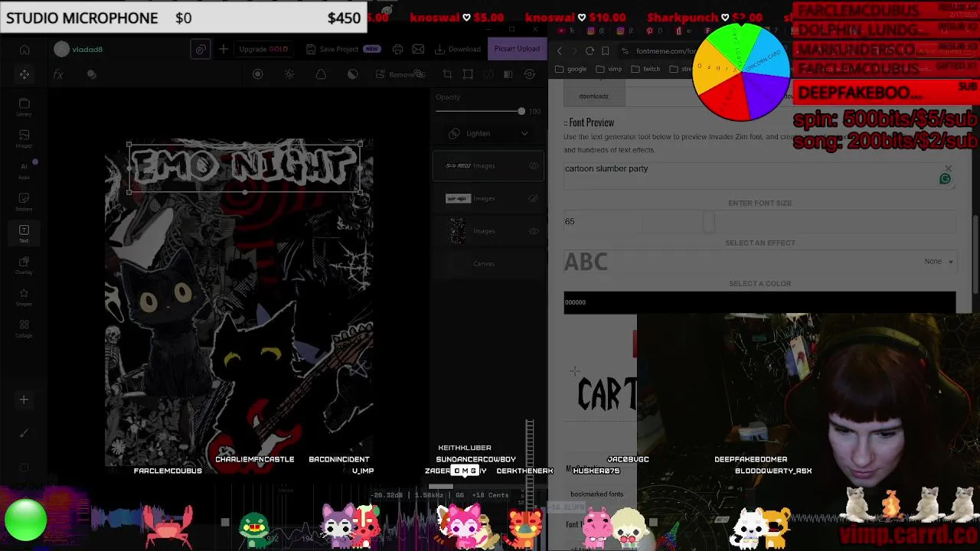Add new with header plus icon
The height and width of the screenshot is (551, 980).
223,49
